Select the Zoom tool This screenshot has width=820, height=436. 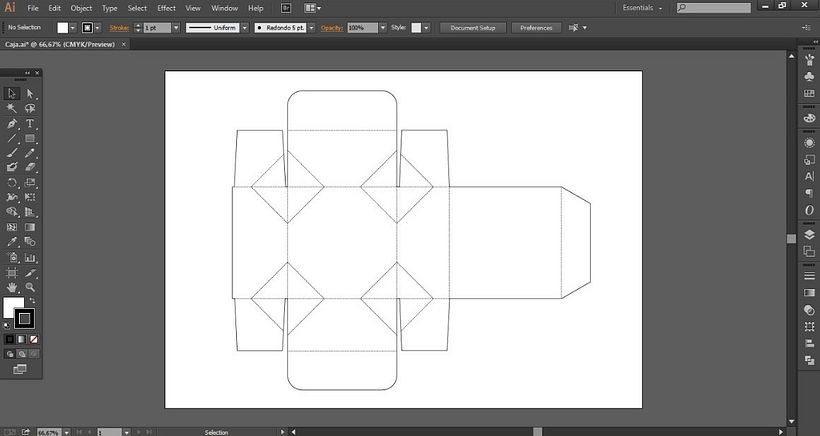coord(30,287)
